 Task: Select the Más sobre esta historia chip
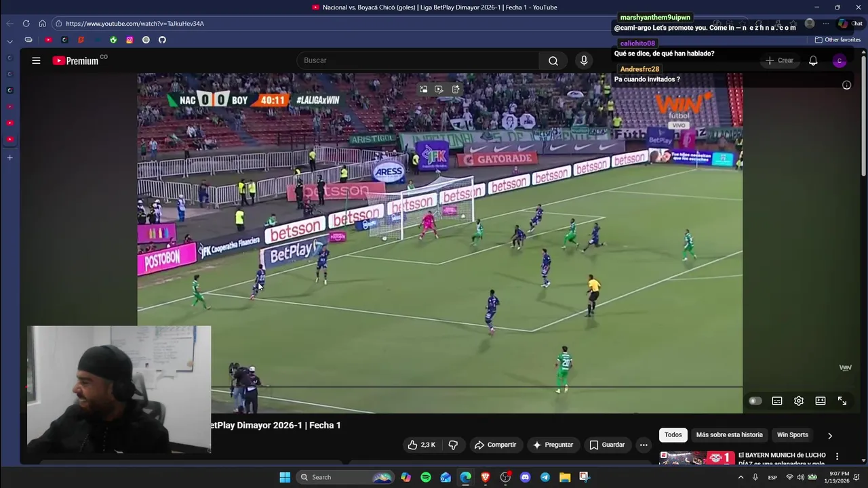click(x=730, y=434)
